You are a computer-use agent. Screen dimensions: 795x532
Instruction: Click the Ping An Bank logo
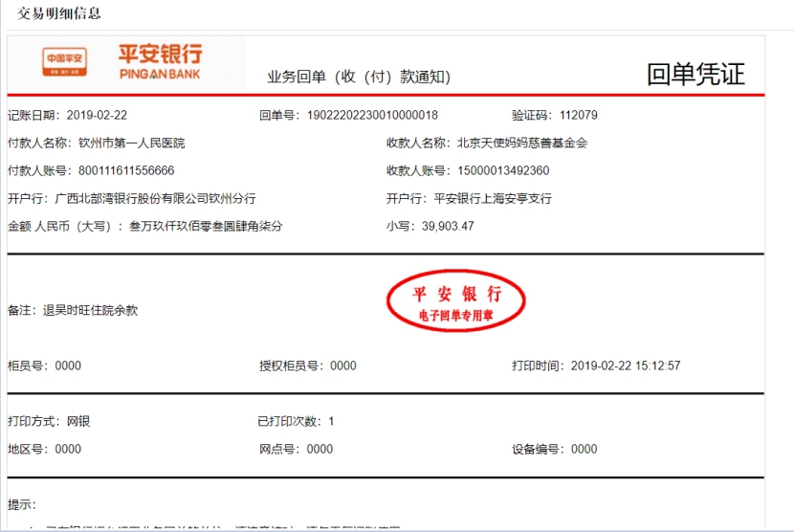click(x=121, y=63)
